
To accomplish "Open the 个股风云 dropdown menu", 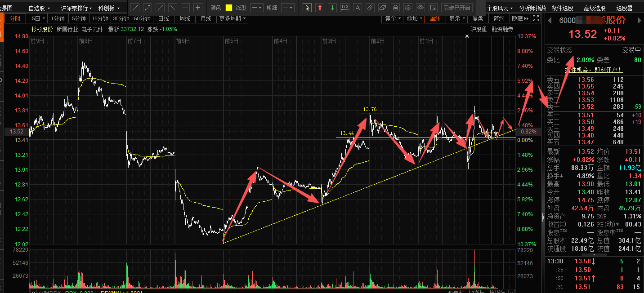I will (x=501, y=8).
